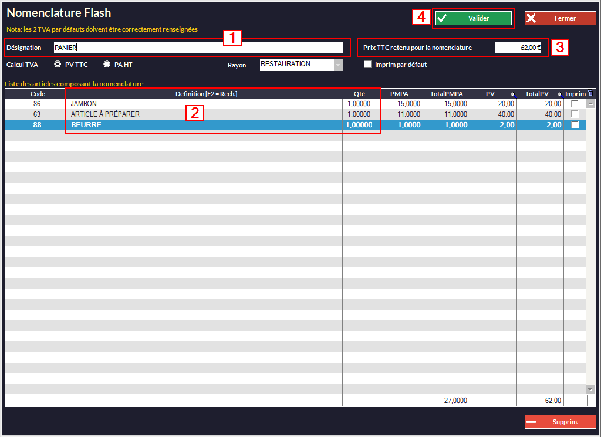Select the JAMBON article row
Screen dimensions: 601x437
click(x=200, y=103)
